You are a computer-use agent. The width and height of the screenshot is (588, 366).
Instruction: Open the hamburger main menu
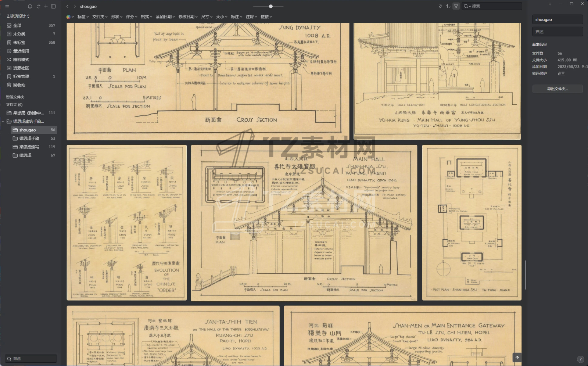coord(7,6)
